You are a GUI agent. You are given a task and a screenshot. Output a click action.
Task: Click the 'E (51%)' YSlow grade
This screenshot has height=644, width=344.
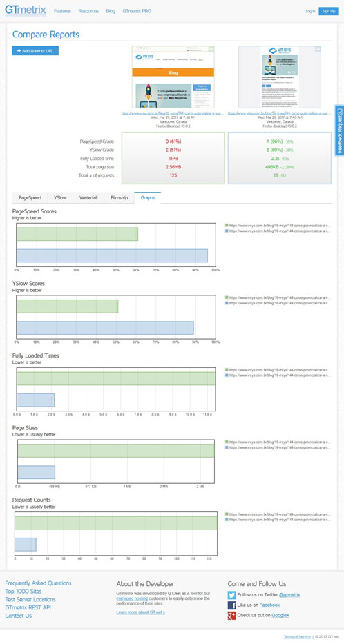pyautogui.click(x=173, y=150)
